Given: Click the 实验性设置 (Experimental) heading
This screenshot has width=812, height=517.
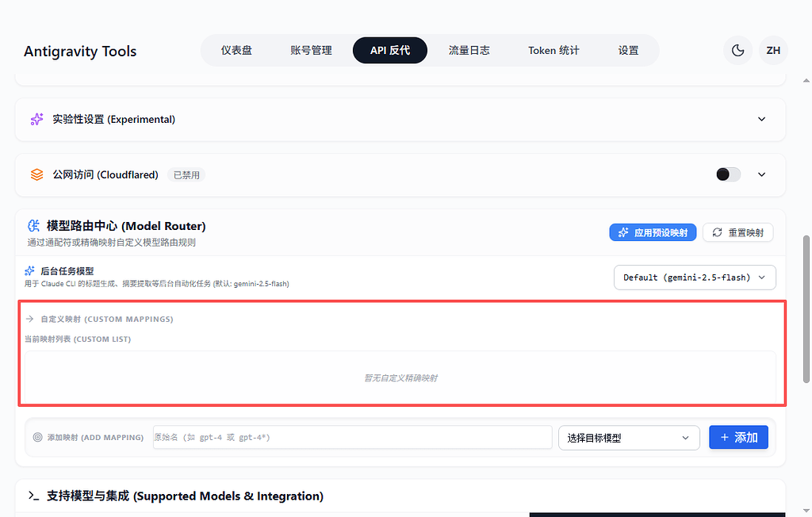Looking at the screenshot, I should pyautogui.click(x=114, y=119).
